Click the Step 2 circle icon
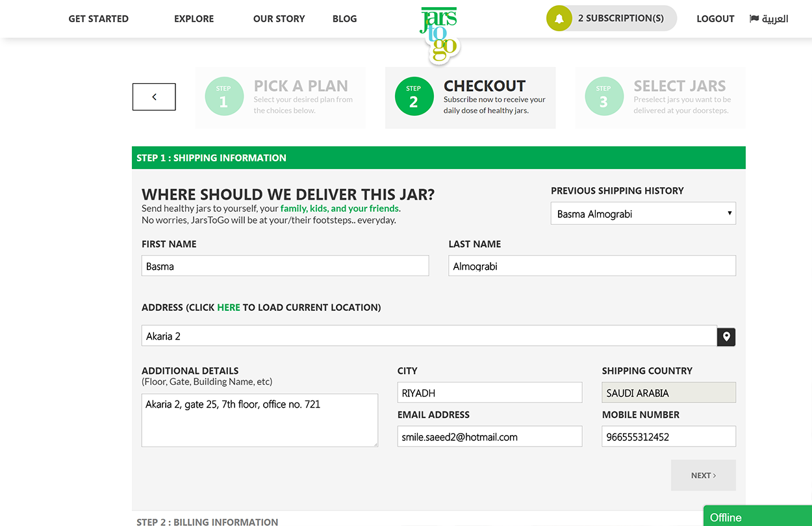The height and width of the screenshot is (526, 812). tap(414, 96)
